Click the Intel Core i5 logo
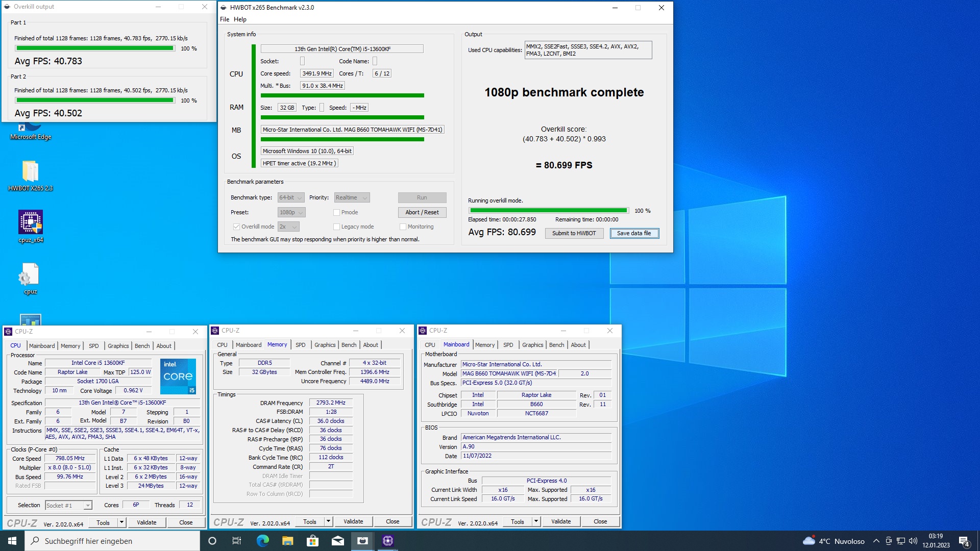The width and height of the screenshot is (980, 551). [x=178, y=377]
